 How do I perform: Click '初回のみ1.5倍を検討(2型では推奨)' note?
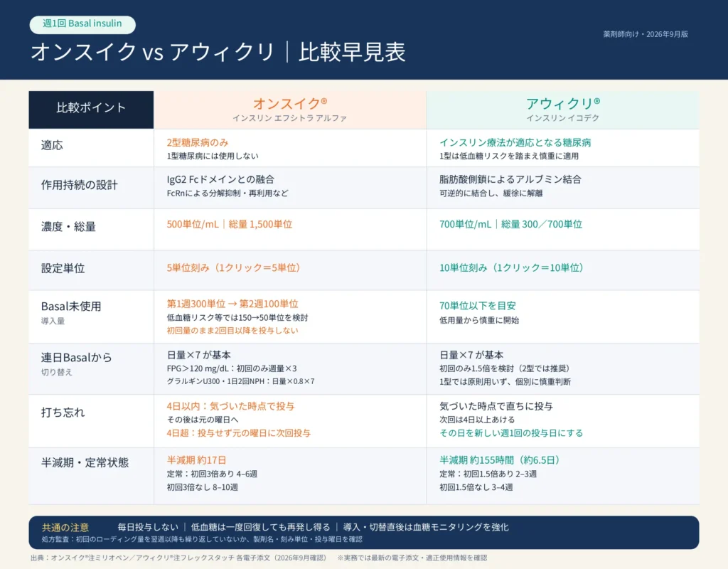504,369
